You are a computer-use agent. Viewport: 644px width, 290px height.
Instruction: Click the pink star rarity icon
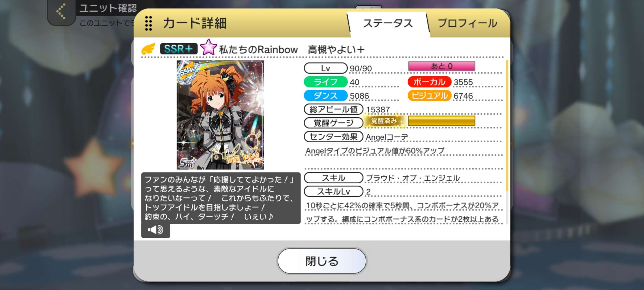(208, 48)
